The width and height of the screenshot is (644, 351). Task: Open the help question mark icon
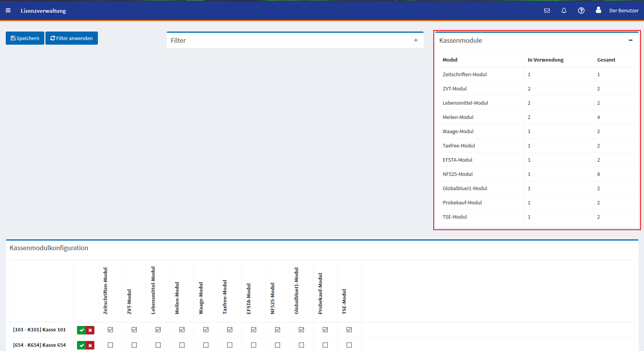click(x=581, y=11)
